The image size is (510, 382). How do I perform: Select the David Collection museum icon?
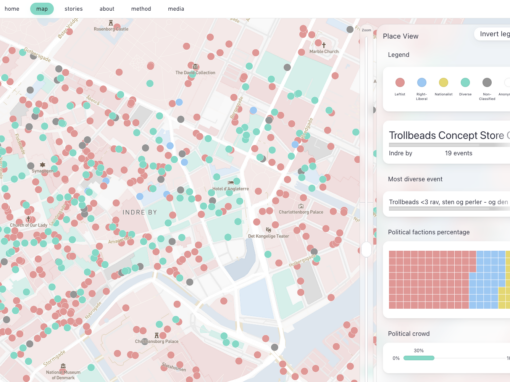pyautogui.click(x=195, y=66)
